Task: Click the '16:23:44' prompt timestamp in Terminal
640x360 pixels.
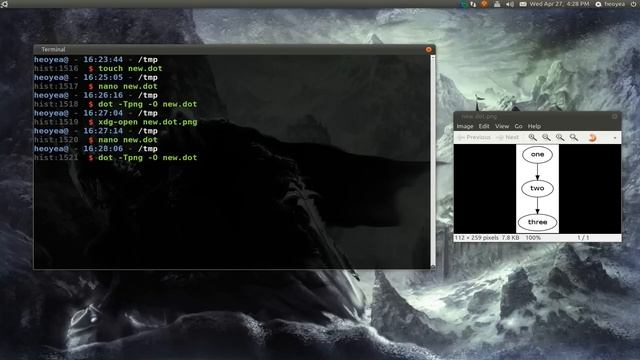Action: 103,60
